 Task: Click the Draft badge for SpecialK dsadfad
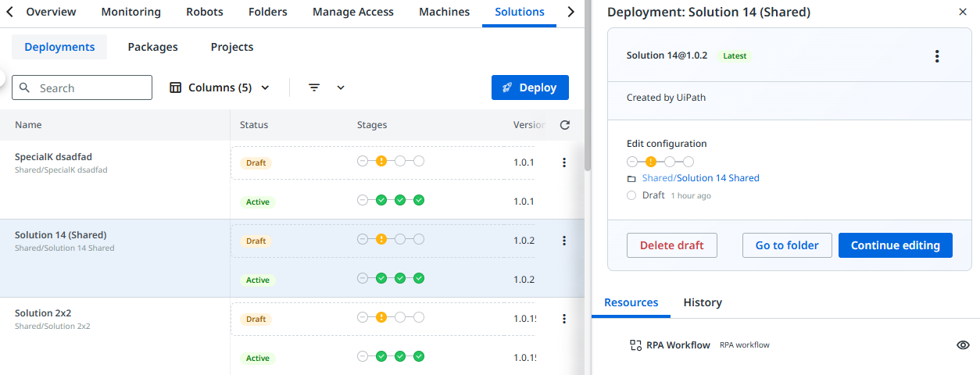tap(256, 162)
